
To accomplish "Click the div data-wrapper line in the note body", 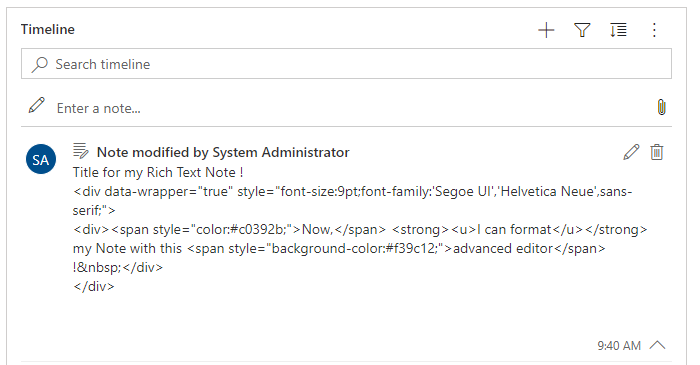I will pos(353,201).
